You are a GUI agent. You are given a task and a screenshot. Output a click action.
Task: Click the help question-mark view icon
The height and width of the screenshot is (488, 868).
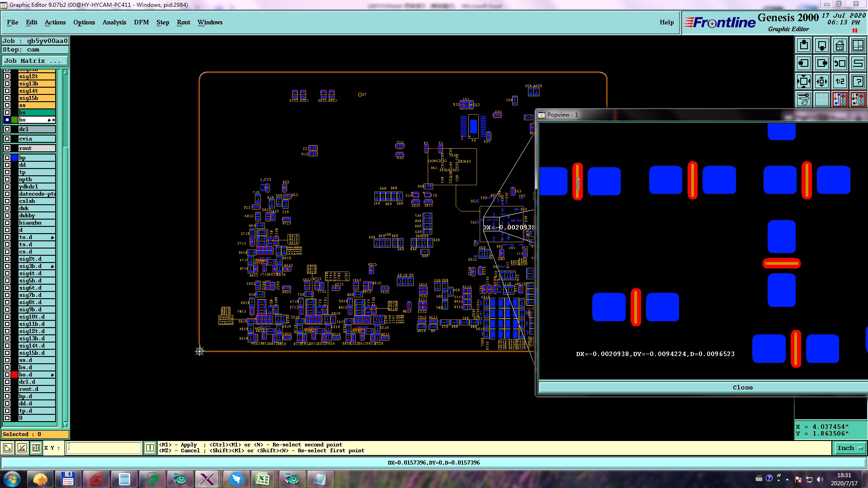coord(858,81)
